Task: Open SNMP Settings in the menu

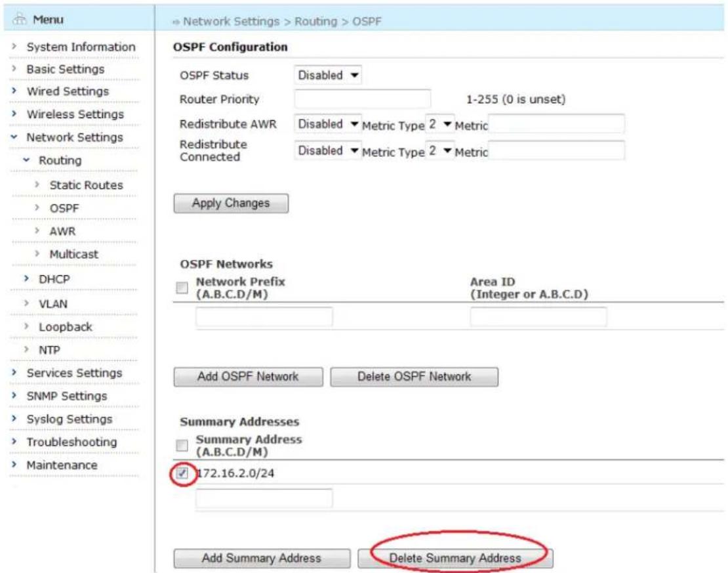Action: [x=67, y=396]
